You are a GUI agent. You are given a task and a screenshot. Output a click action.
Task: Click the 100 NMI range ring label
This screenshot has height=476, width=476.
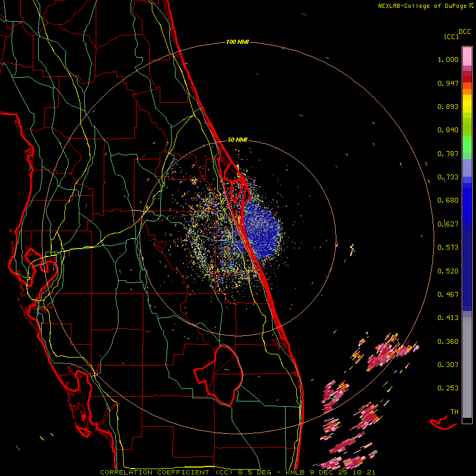coord(237,42)
